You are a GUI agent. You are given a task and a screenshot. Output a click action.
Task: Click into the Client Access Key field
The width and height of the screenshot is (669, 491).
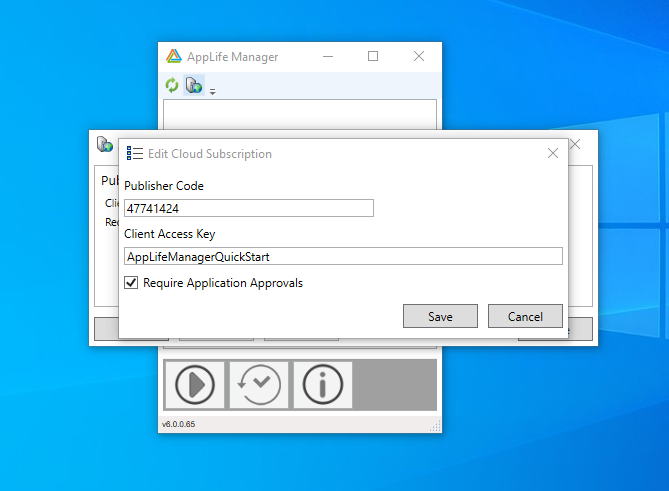pos(343,256)
